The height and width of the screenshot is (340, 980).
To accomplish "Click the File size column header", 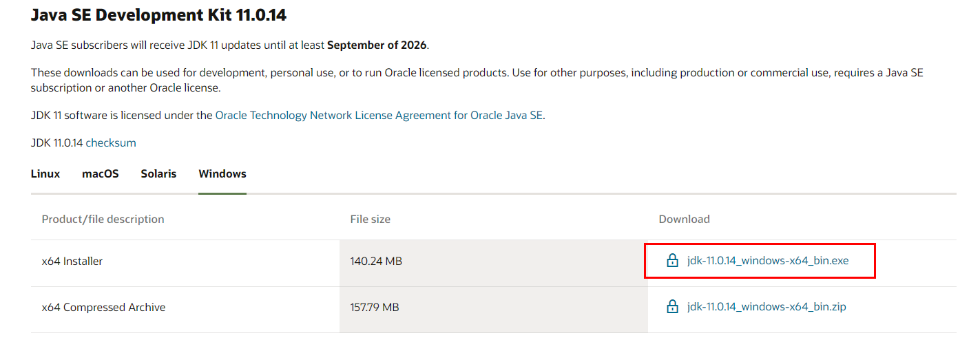I will 371,220.
